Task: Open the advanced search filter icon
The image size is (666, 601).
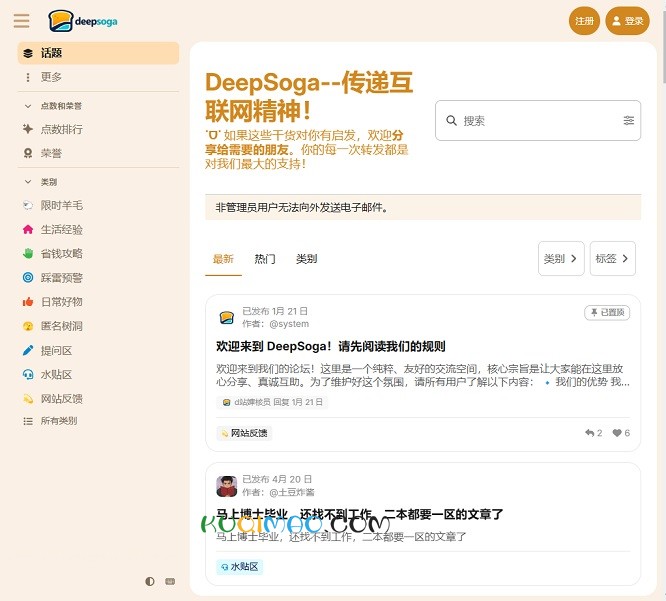Action: coord(629,121)
